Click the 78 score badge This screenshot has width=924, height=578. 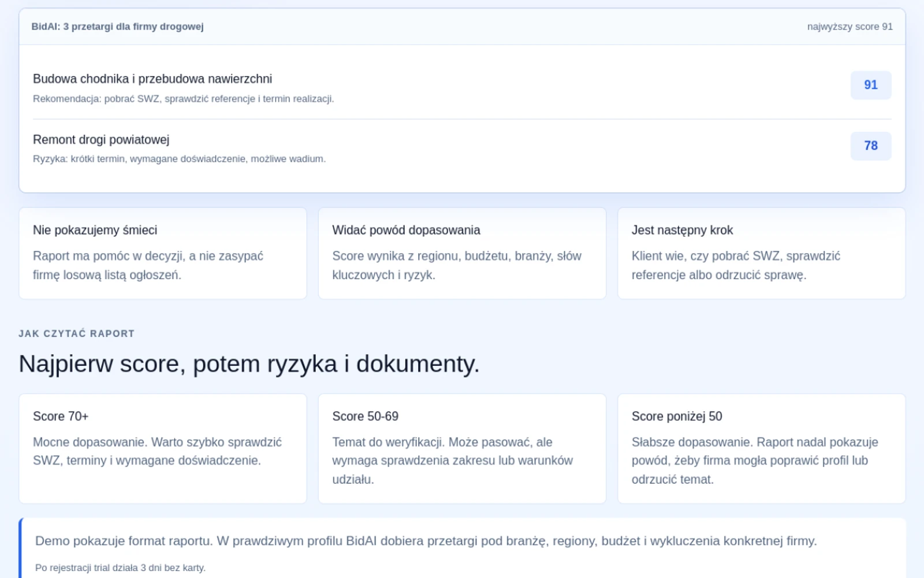click(871, 146)
